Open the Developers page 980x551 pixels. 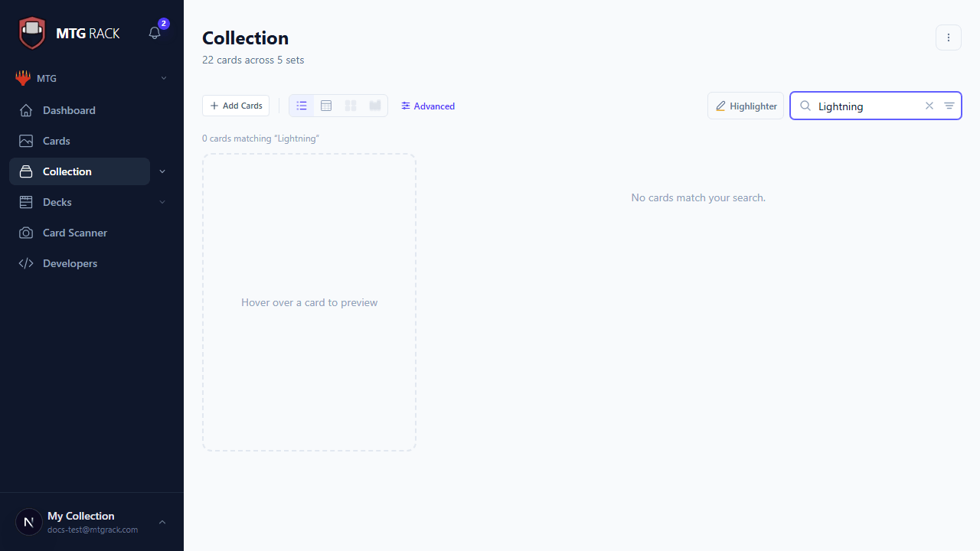[x=70, y=263]
